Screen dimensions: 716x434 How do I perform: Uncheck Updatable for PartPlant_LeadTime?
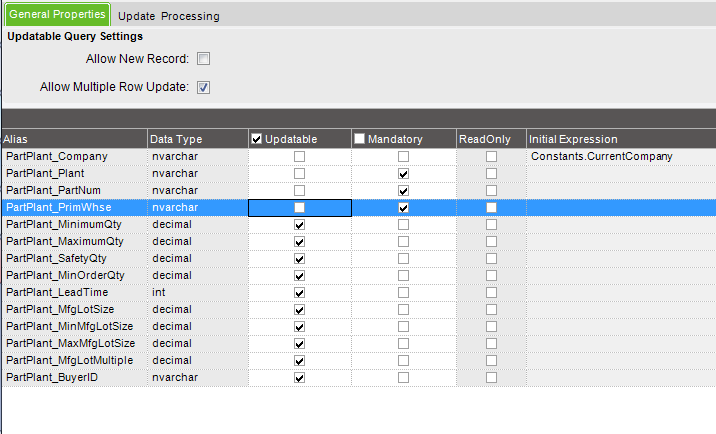coord(299,293)
